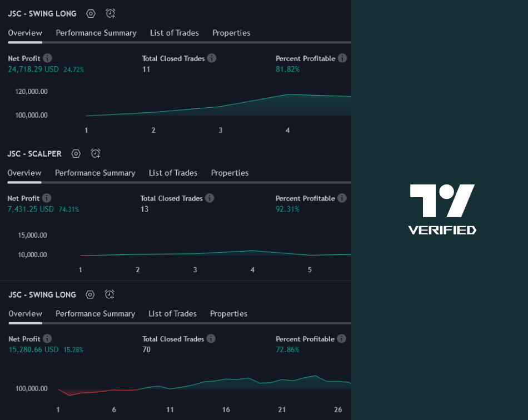Click the add-alert clock icon beside JSC - SCALPER
The image size is (528, 420).
(96, 153)
